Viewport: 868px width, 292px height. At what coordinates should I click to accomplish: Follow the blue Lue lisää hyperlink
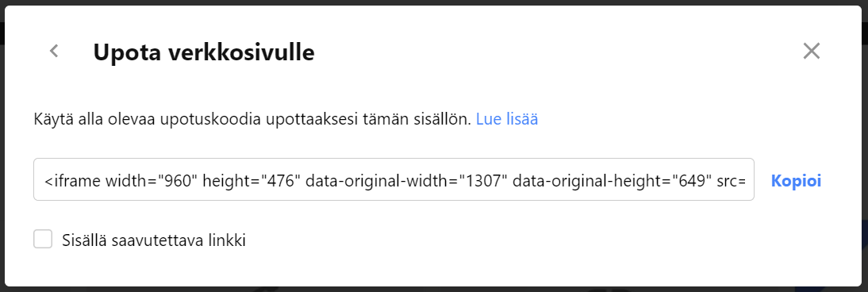point(506,119)
